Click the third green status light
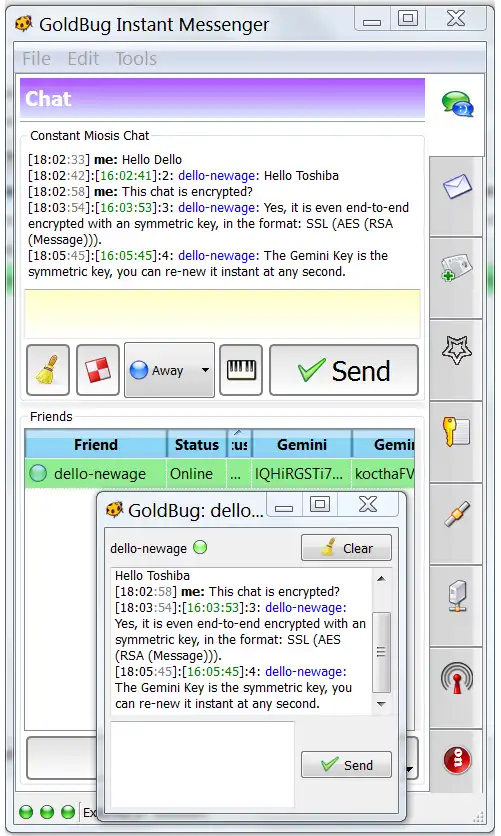Screen dimensions: 501x836 point(68,812)
